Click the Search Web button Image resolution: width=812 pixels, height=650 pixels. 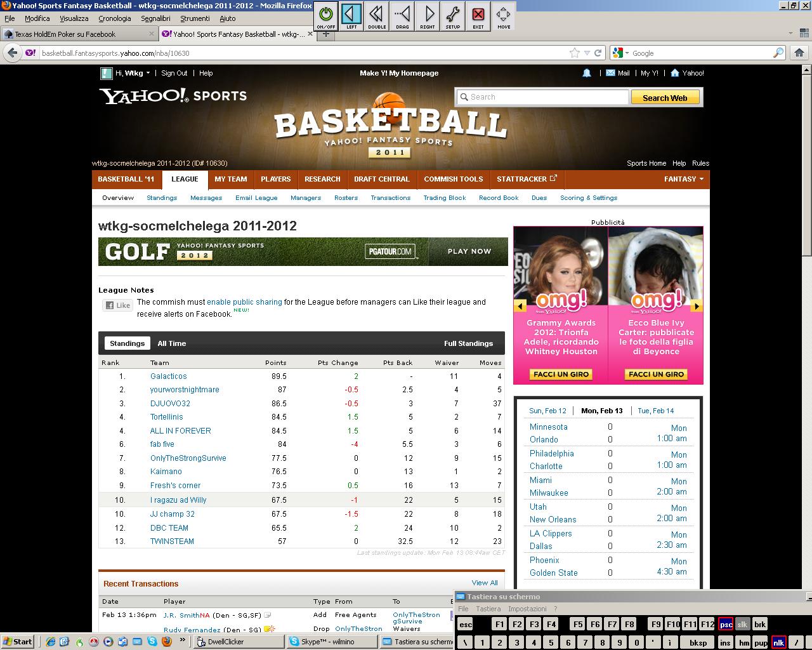coord(664,98)
